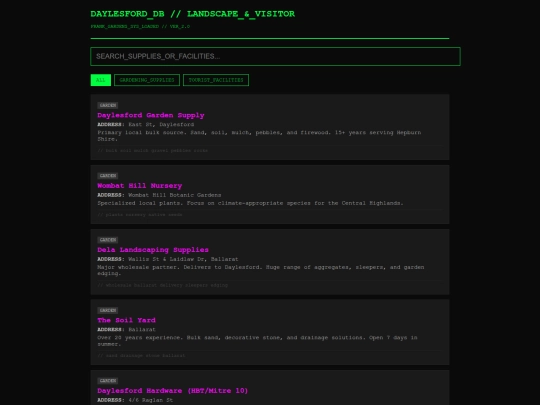Click description starting 'Specialized local plants'

click(250, 203)
